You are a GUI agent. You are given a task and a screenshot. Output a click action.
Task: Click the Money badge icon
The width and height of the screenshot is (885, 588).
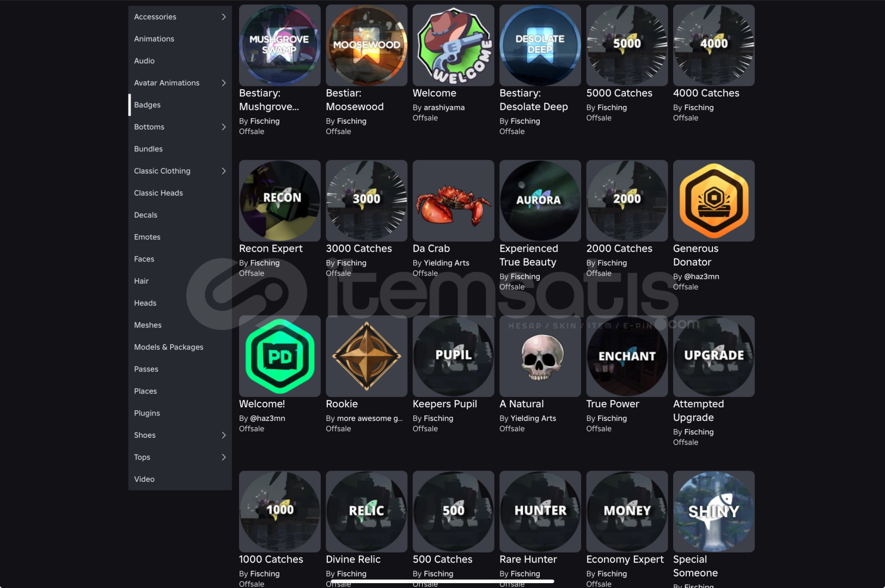tap(627, 512)
